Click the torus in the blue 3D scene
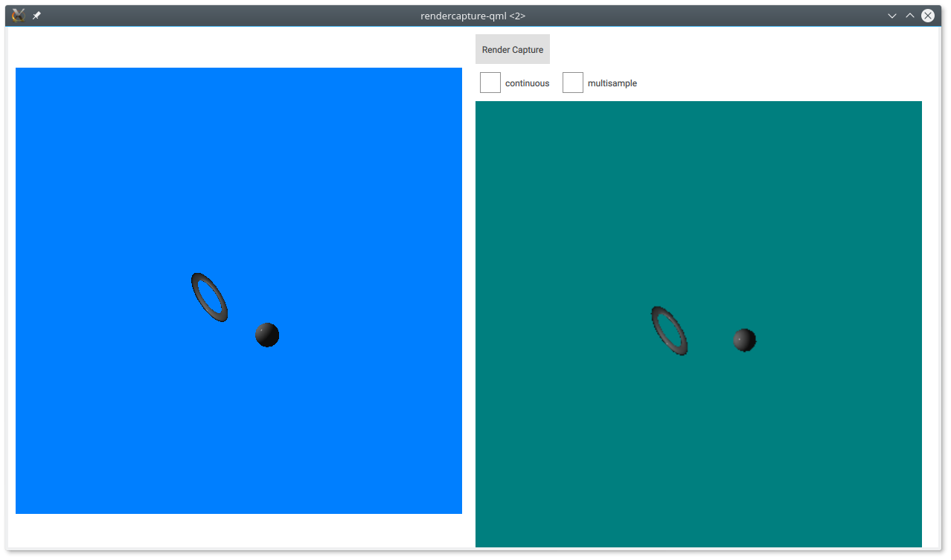 coord(209,297)
